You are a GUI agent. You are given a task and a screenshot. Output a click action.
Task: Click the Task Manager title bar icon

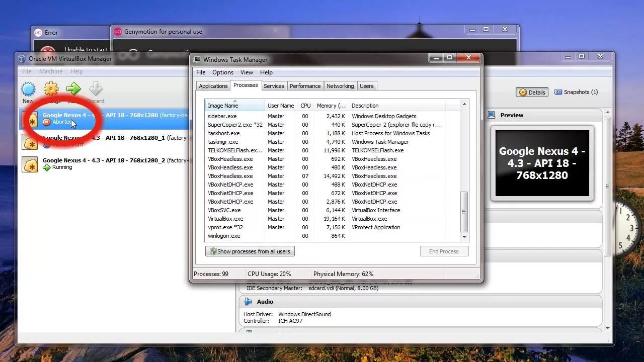pos(197,59)
